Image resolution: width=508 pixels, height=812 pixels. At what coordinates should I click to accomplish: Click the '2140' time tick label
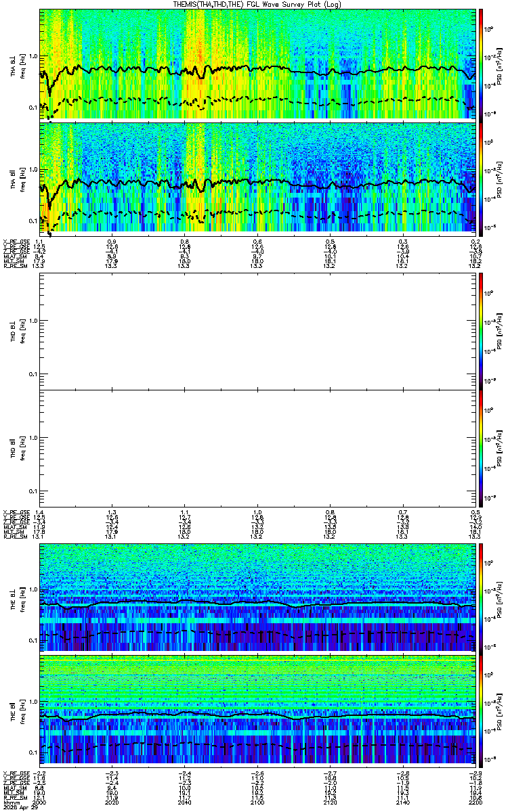point(403,803)
